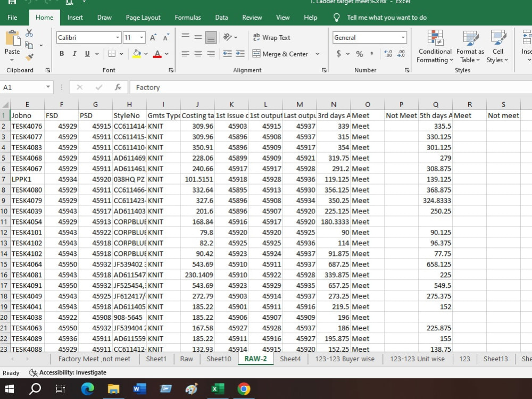The height and width of the screenshot is (399, 532).
Task: Apply Accounting dollar format
Action: [x=338, y=54]
